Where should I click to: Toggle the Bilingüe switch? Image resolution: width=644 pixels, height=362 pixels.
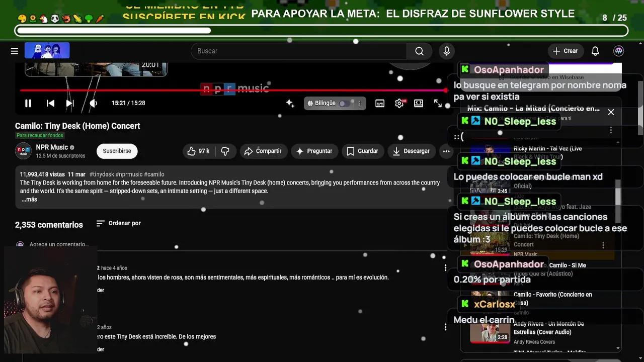pyautogui.click(x=344, y=103)
